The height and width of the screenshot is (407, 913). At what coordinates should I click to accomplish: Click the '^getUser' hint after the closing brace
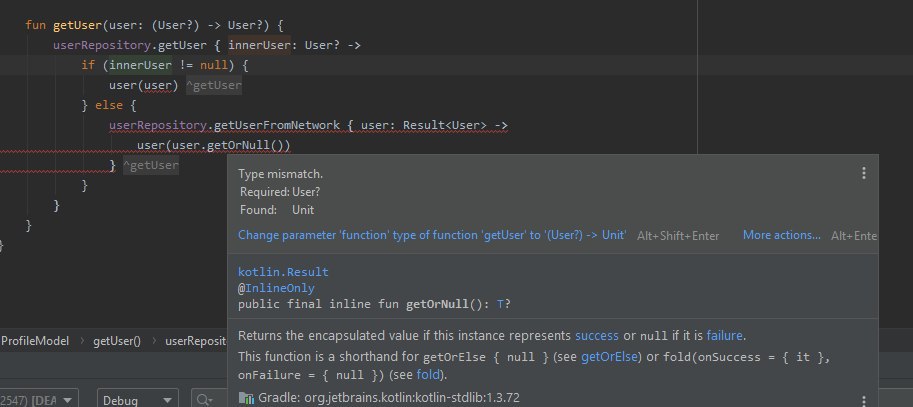click(150, 165)
